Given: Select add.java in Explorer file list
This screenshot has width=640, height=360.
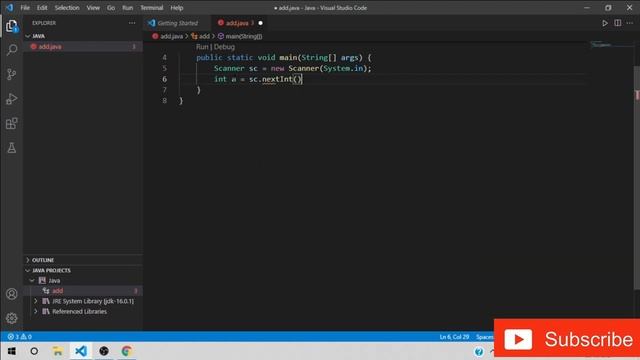Looking at the screenshot, I should 83,47.
